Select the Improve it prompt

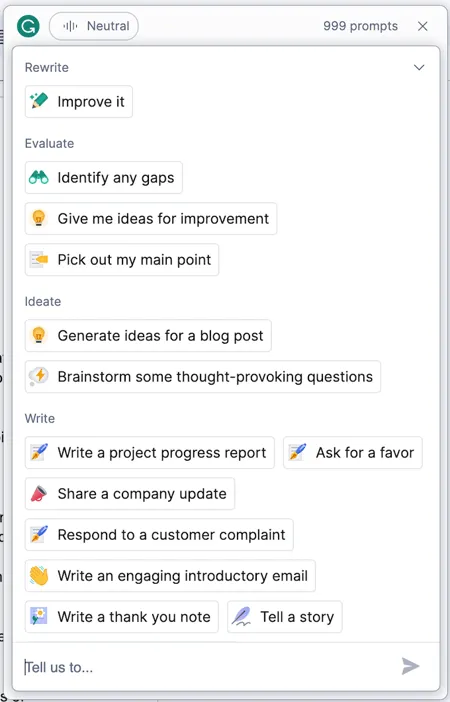tap(79, 102)
